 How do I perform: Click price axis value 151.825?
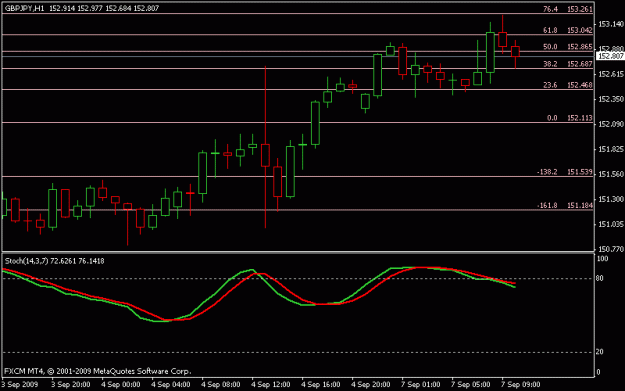point(611,149)
